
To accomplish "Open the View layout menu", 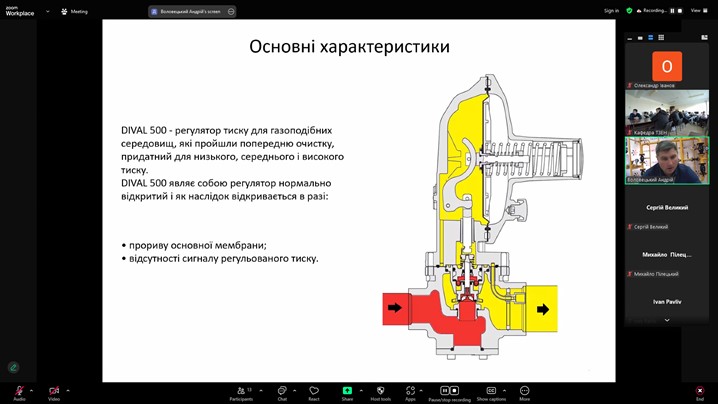I will [x=699, y=11].
